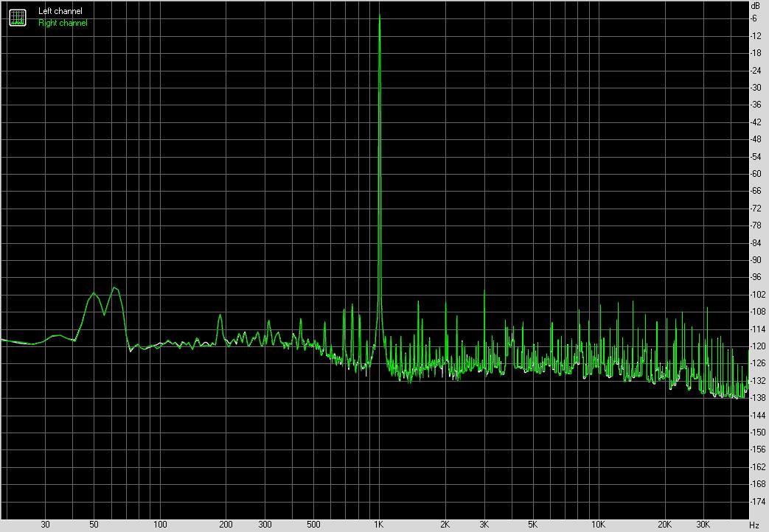Click the -60 dB axis label

[x=754, y=174]
